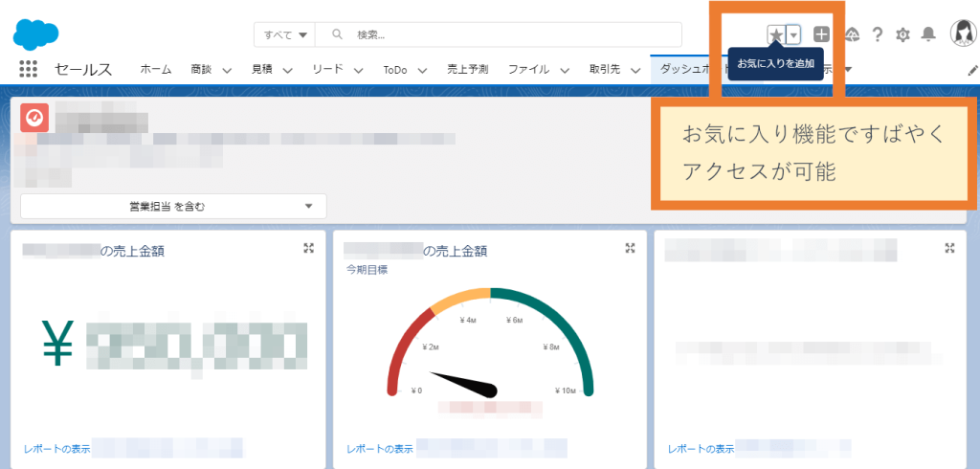
Task: Click the 今期目標 label
Action: tap(367, 270)
